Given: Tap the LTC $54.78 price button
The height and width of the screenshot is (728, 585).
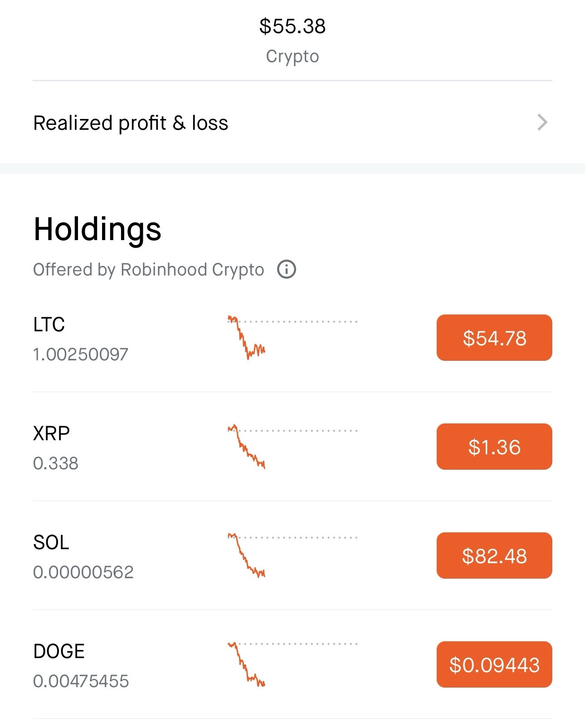Looking at the screenshot, I should 494,338.
